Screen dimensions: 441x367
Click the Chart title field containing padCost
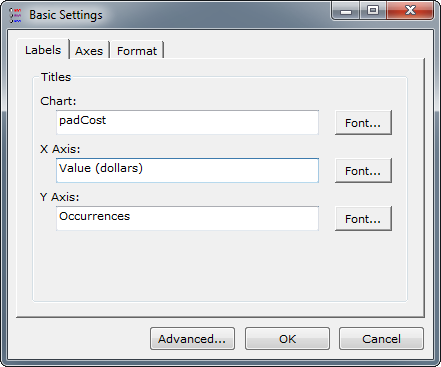click(x=187, y=122)
